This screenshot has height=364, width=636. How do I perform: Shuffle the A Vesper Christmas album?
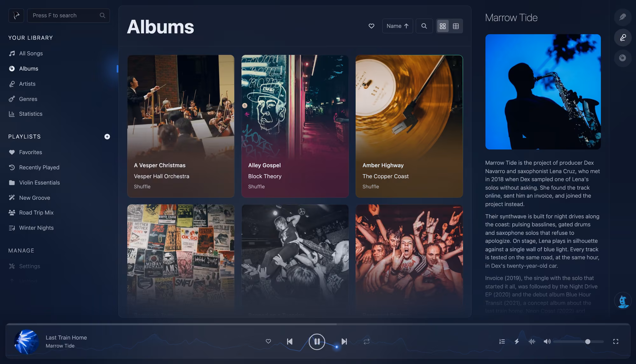click(142, 186)
